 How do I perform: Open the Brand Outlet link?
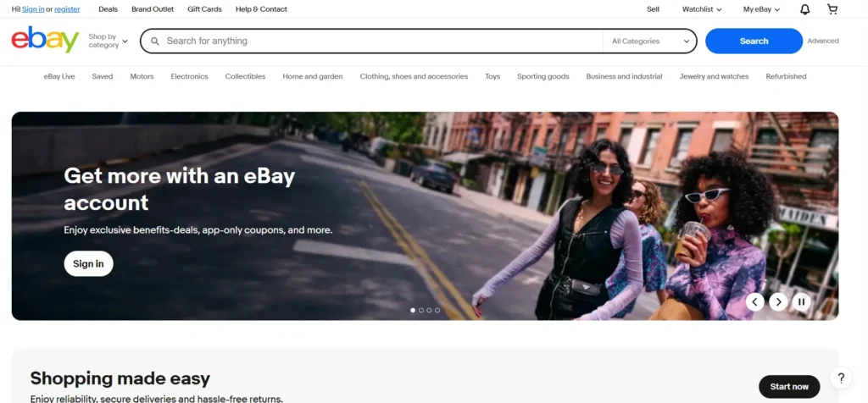153,9
